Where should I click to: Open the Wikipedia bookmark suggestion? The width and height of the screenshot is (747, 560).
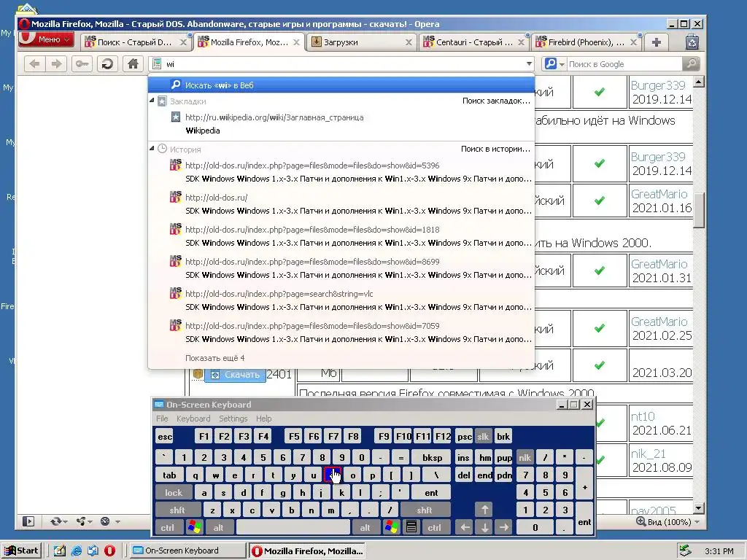(x=341, y=124)
